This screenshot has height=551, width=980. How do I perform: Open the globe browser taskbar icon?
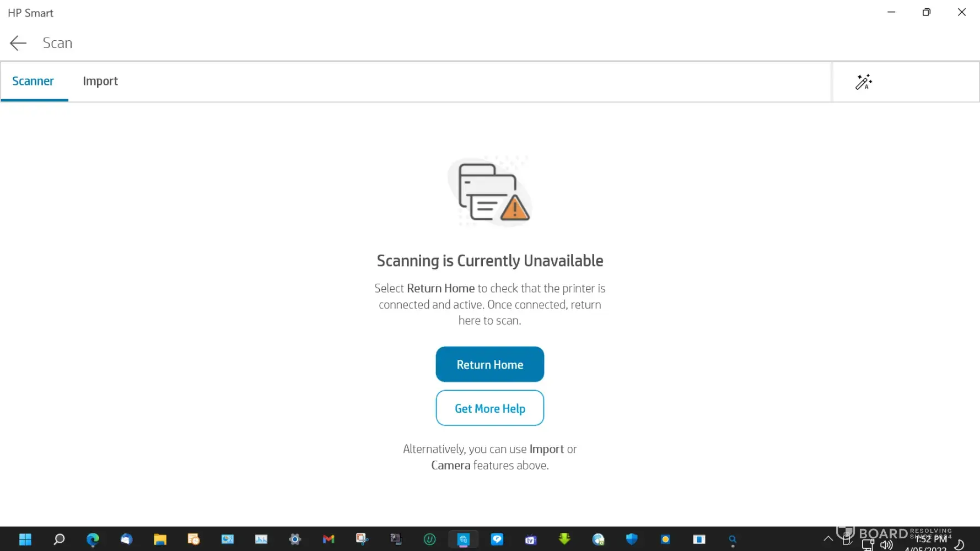[598, 539]
